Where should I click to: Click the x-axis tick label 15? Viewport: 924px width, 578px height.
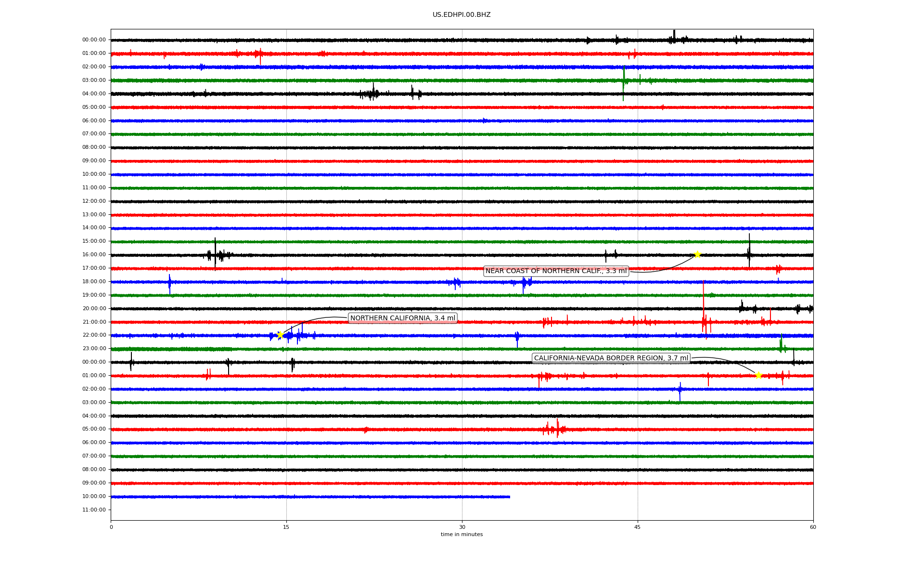coord(286,527)
